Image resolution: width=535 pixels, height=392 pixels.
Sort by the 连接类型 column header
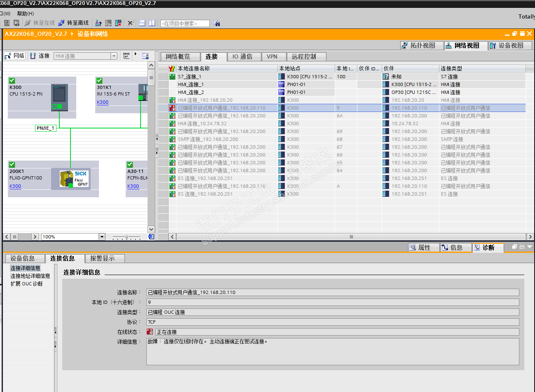482,68
